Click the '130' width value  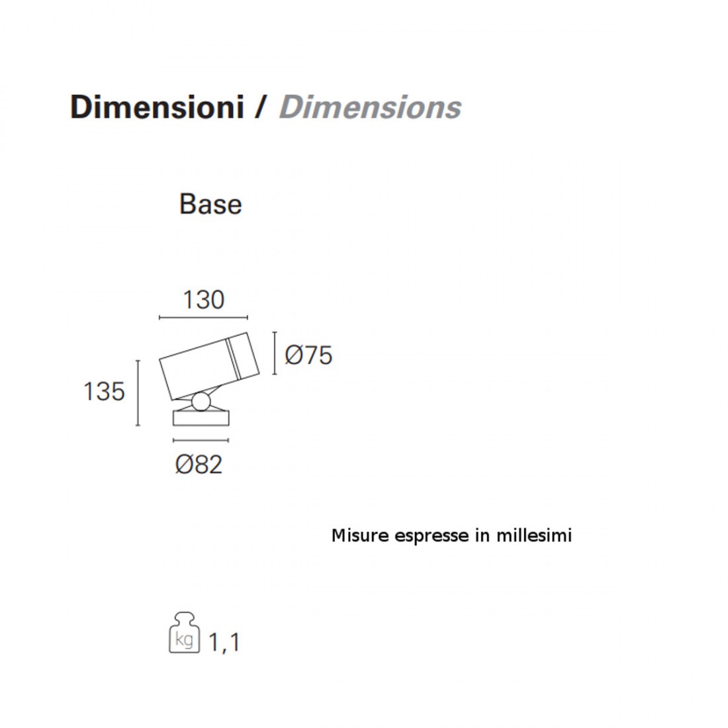point(204,300)
